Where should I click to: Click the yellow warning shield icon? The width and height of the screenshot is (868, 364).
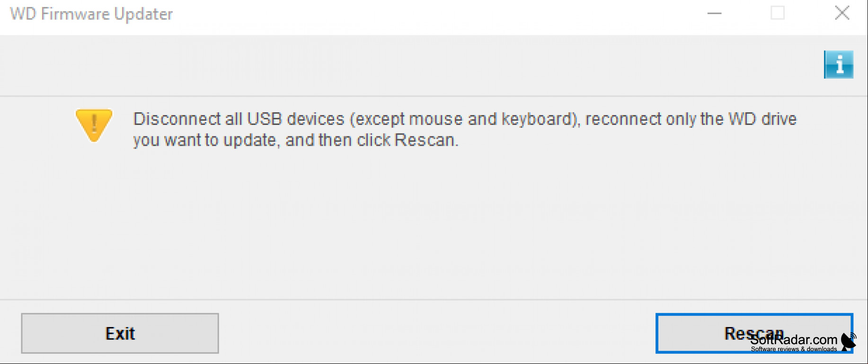click(94, 125)
